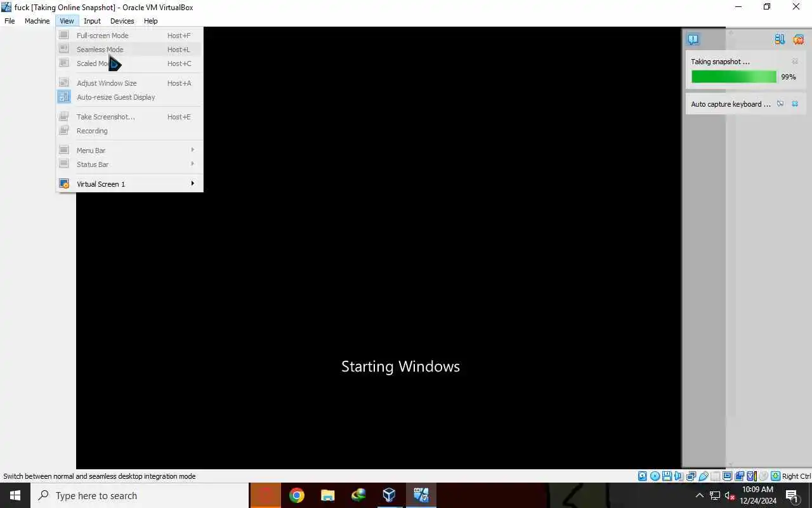Click the 'Right Ctrl' host key label

click(796, 476)
